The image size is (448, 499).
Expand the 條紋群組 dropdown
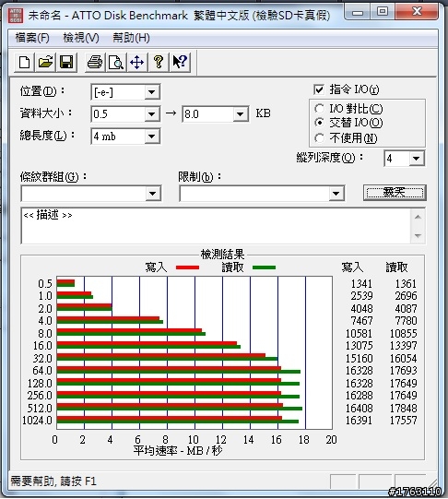153,194
